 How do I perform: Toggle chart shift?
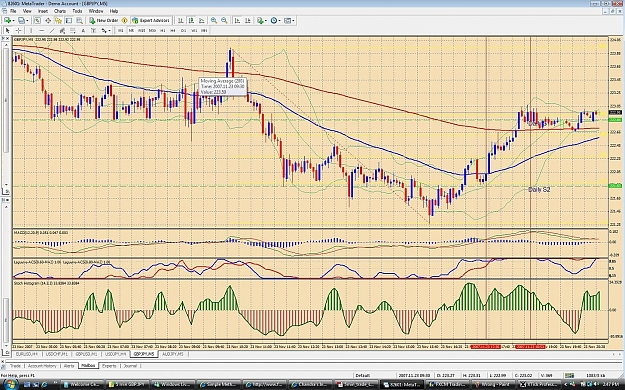(x=248, y=20)
